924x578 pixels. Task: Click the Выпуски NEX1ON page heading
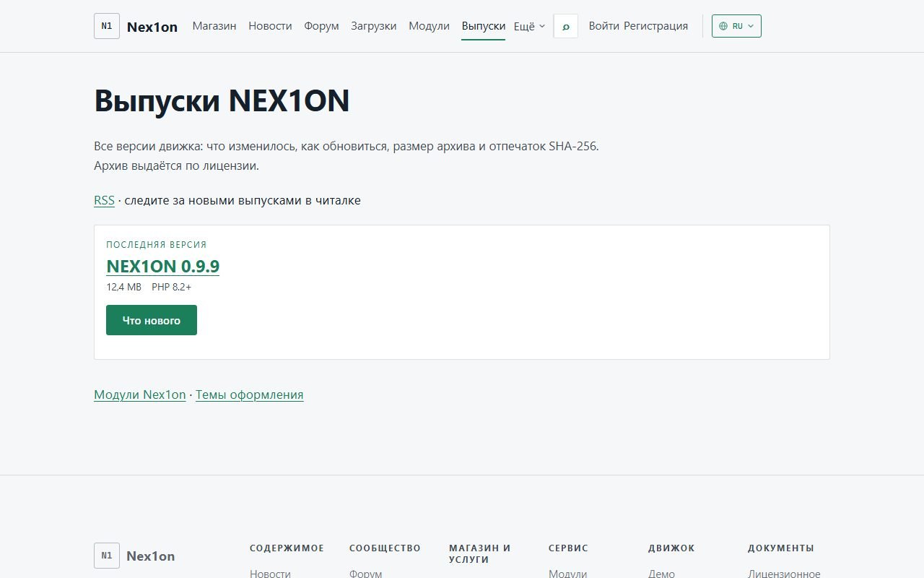click(222, 100)
